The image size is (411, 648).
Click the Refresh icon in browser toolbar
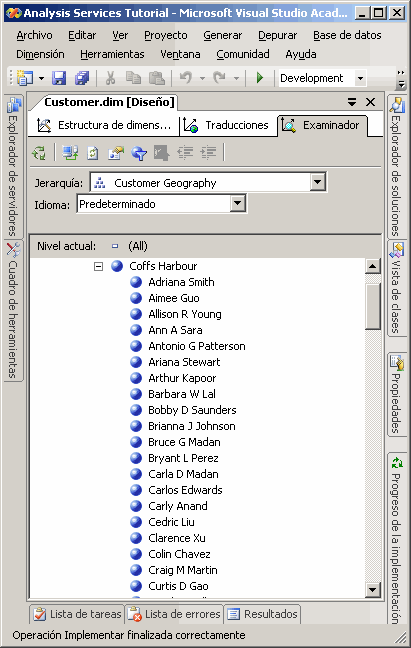[x=93, y=153]
